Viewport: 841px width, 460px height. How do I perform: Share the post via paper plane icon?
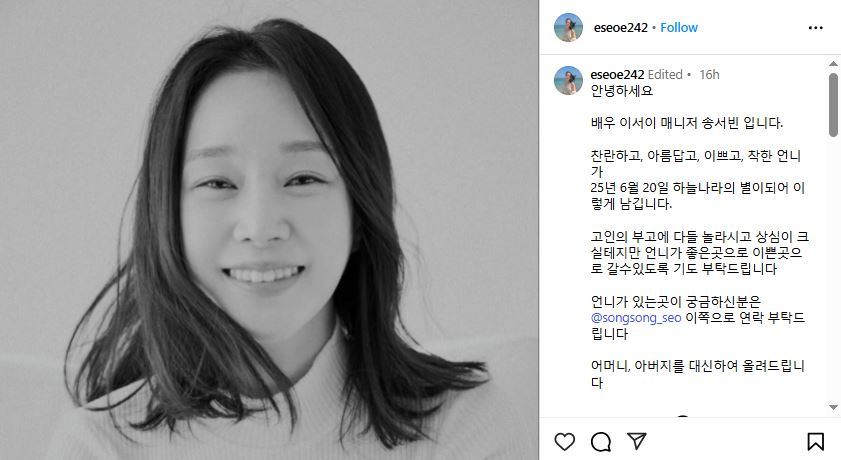[637, 441]
